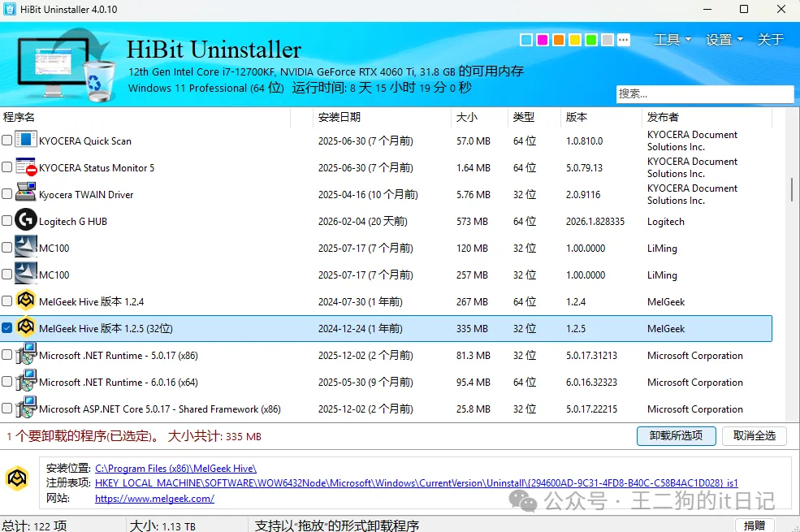
Task: Click the MelGeek Hive 1.2.5 row icon
Action: 25,327
